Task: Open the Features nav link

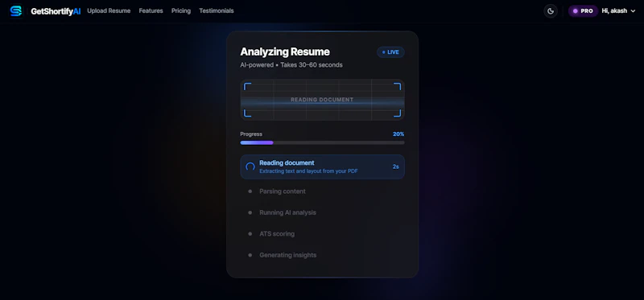Action: (x=151, y=10)
